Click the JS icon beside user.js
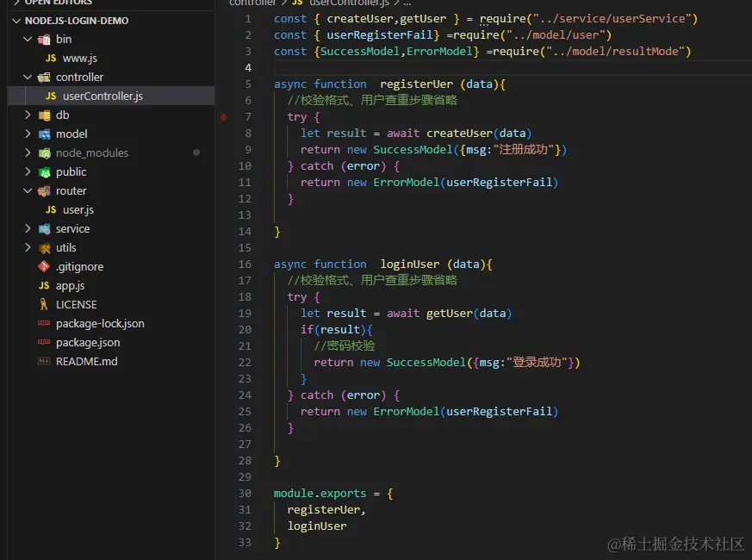 coord(51,209)
